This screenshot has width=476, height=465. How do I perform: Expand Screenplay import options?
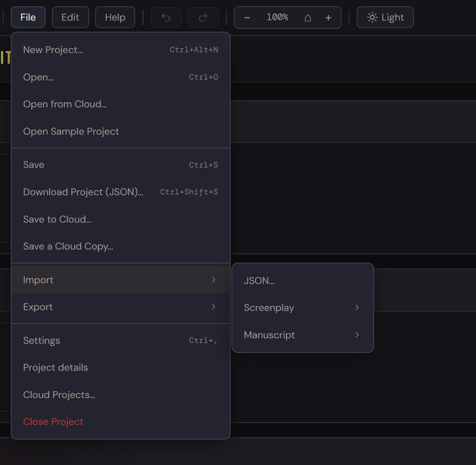303,308
